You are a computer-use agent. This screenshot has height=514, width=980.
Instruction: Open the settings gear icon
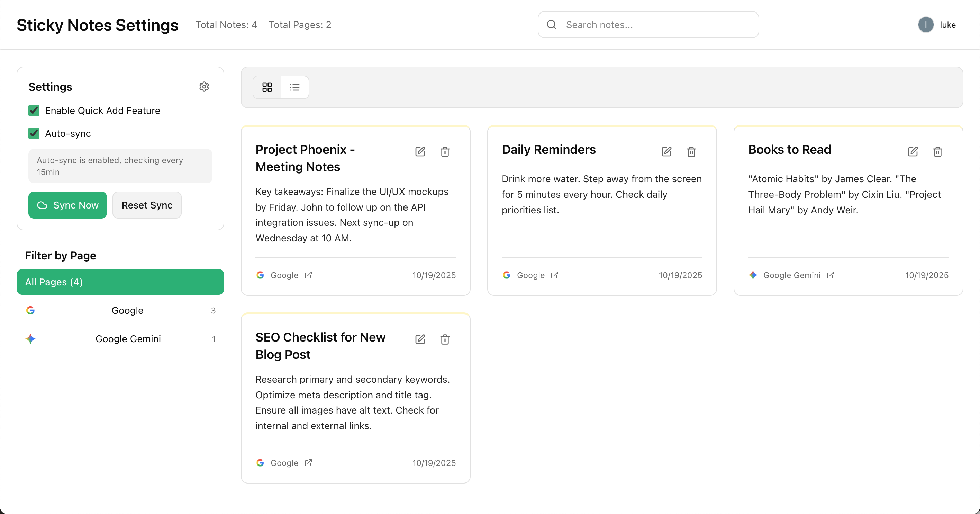pyautogui.click(x=204, y=87)
